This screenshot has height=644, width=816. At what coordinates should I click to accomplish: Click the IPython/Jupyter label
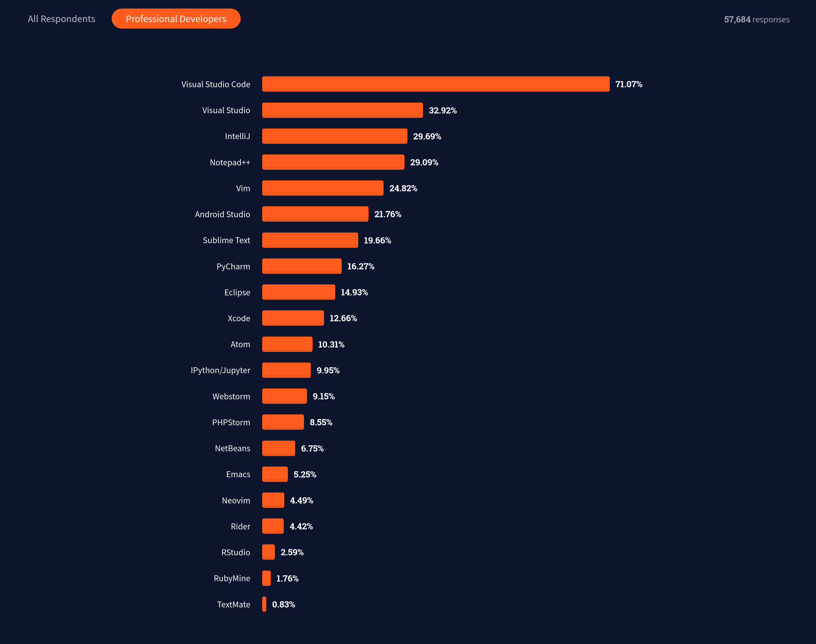click(220, 370)
